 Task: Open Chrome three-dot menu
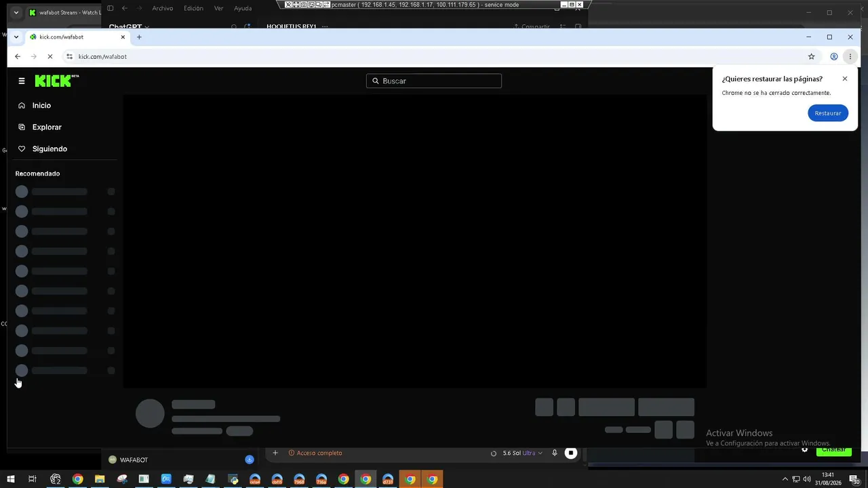(850, 56)
